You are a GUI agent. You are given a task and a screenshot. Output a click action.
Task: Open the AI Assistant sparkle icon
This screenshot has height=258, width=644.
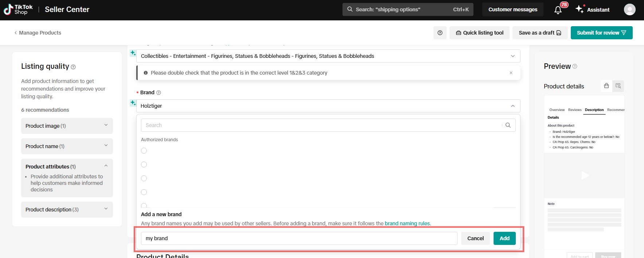click(x=580, y=9)
